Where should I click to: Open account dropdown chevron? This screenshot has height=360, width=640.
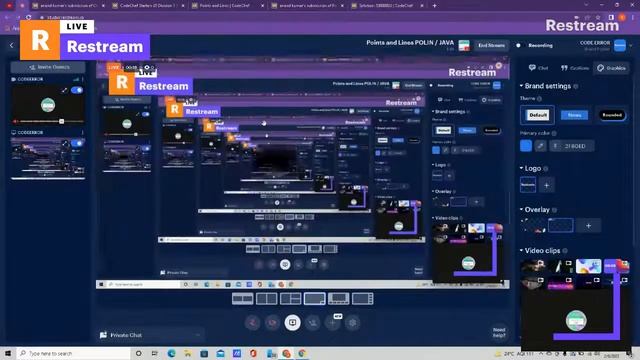tap(631, 45)
